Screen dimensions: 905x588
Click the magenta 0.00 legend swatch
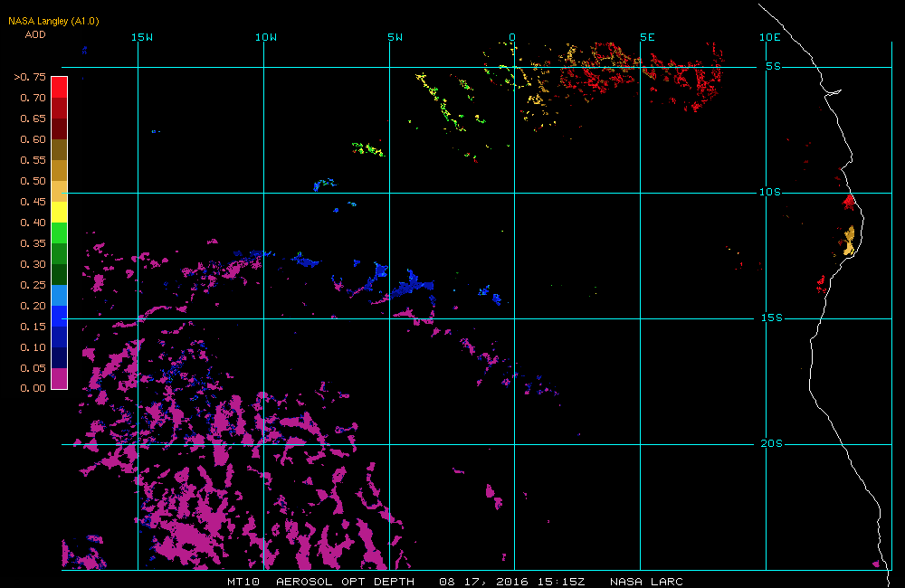[x=60, y=378]
